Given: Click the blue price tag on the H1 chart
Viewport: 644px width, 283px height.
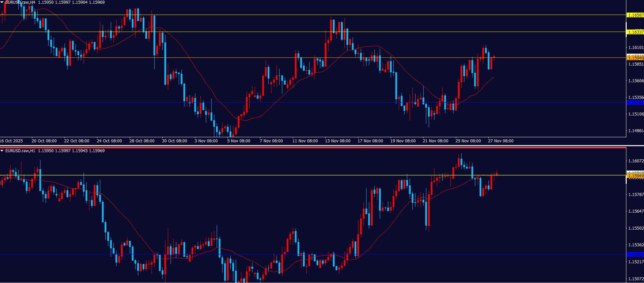Looking at the screenshot, I should click(635, 254).
